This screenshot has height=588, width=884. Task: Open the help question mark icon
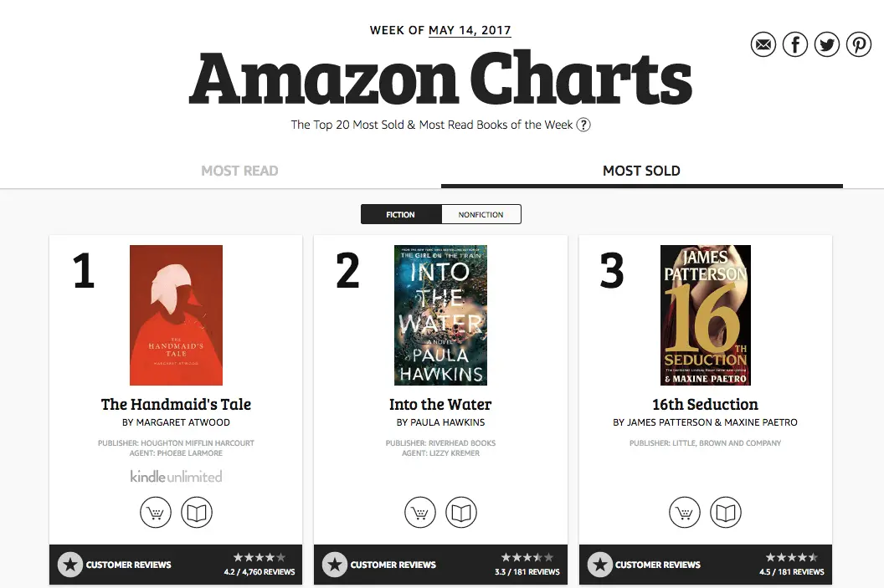[583, 125]
